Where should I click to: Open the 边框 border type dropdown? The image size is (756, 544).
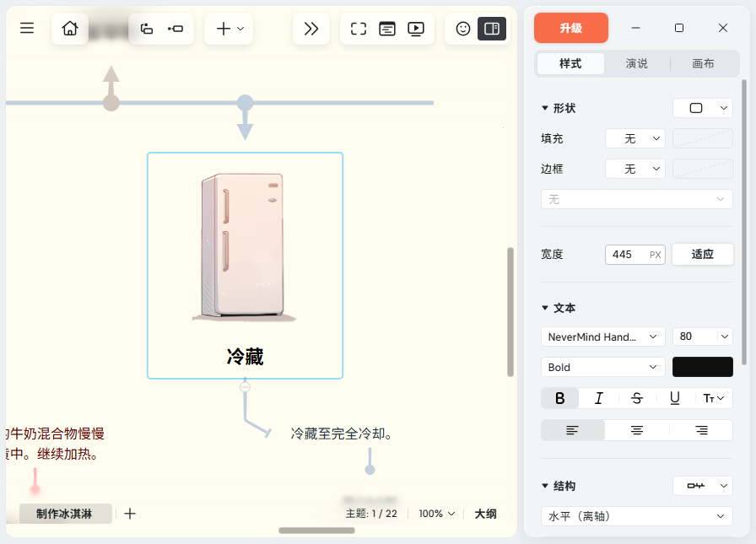tap(635, 169)
